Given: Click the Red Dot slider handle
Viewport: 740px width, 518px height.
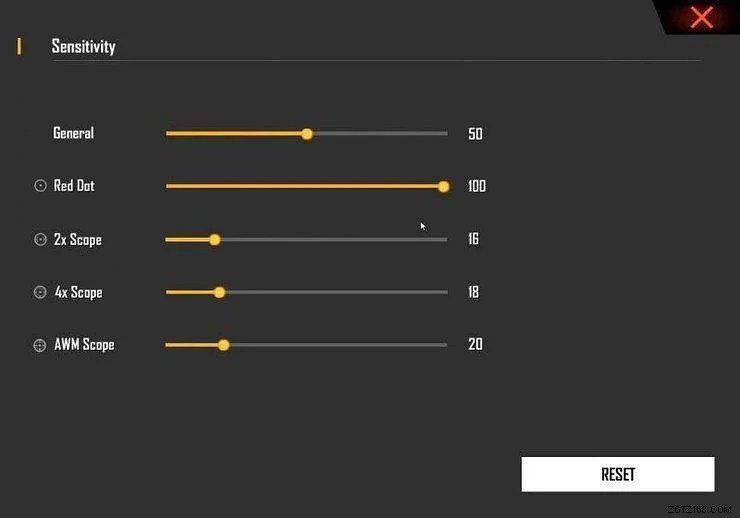Looking at the screenshot, I should click(x=444, y=186).
